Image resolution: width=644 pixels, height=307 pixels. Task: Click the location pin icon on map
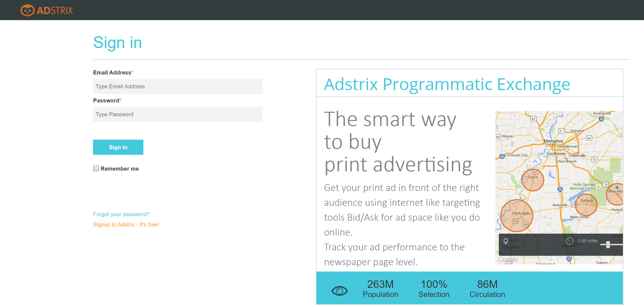point(506,241)
